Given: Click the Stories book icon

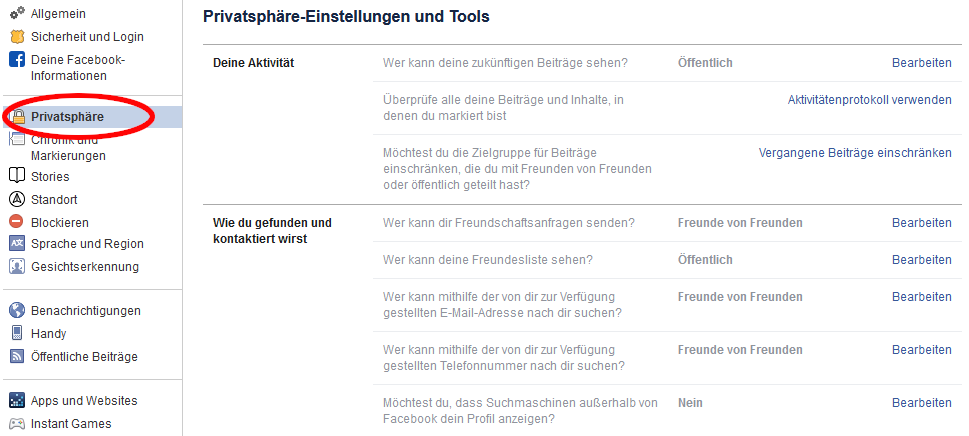Looking at the screenshot, I should 16,177.
